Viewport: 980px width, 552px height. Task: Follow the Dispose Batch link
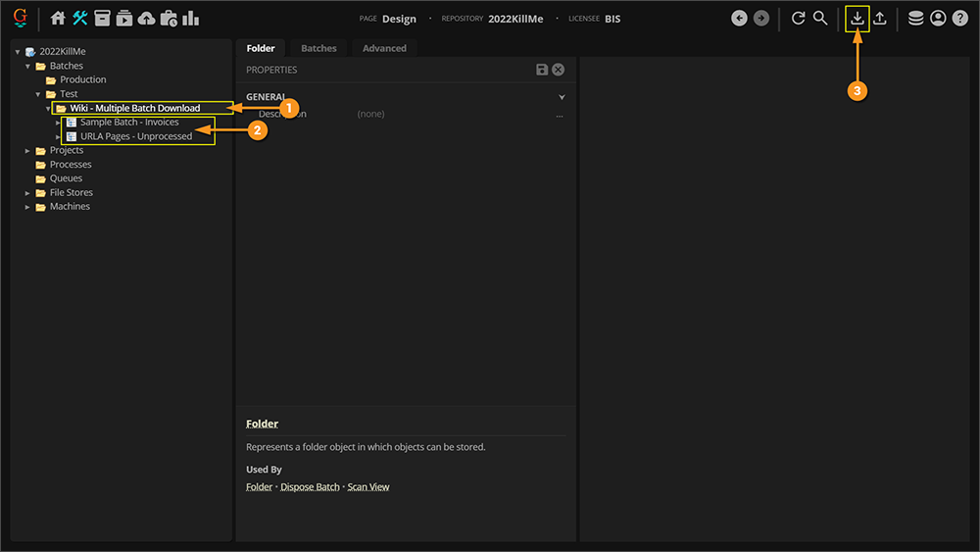(x=310, y=487)
